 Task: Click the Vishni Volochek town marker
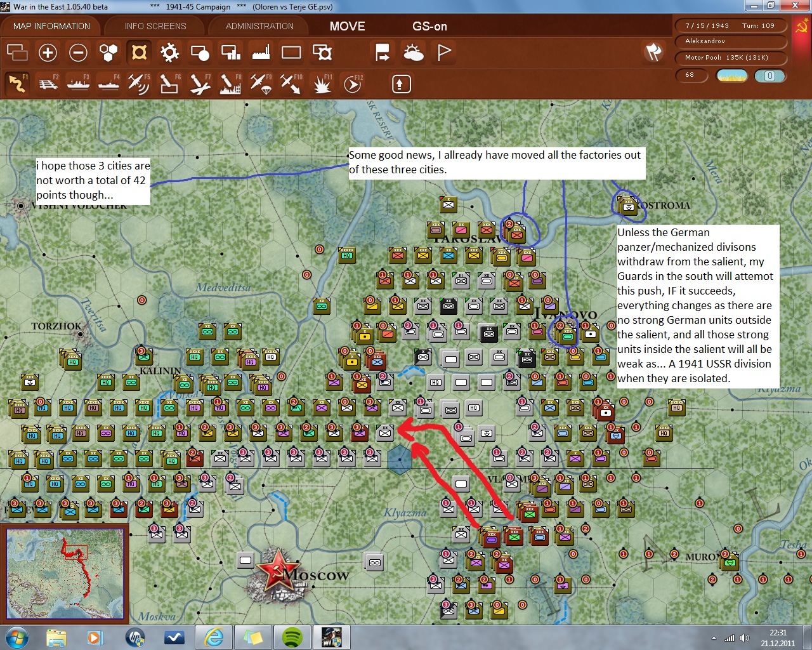click(21, 206)
